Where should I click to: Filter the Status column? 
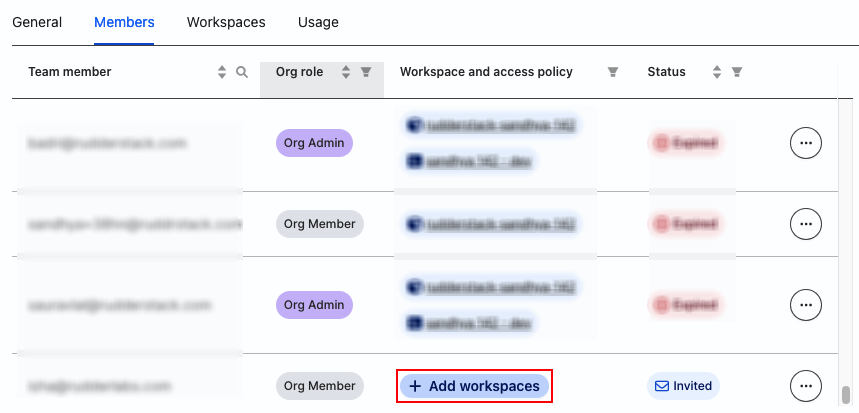pyautogui.click(x=737, y=72)
